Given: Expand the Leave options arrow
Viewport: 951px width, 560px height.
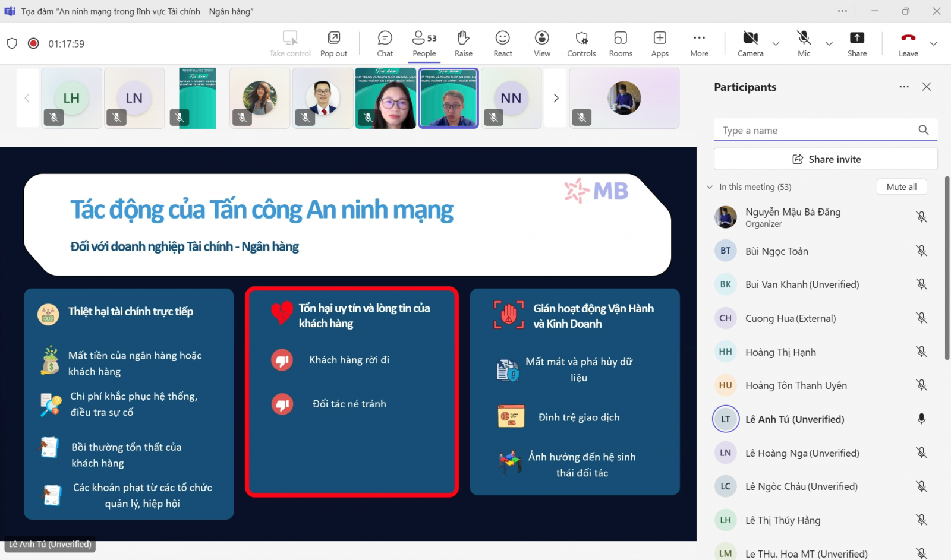Looking at the screenshot, I should (934, 44).
